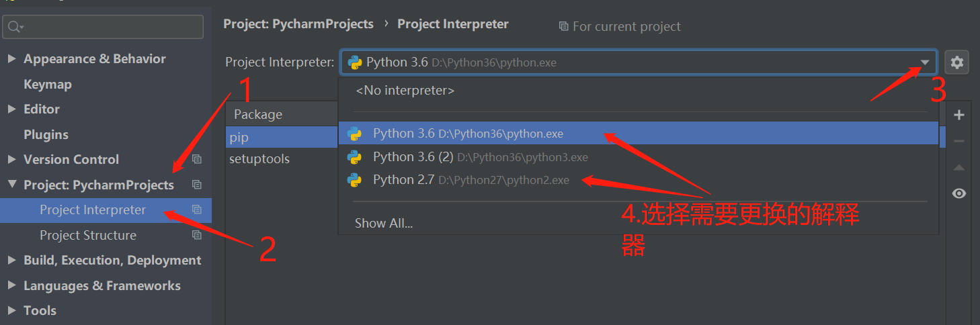Toggle the eye icon to show early releases
The image size is (980, 325).
[959, 193]
